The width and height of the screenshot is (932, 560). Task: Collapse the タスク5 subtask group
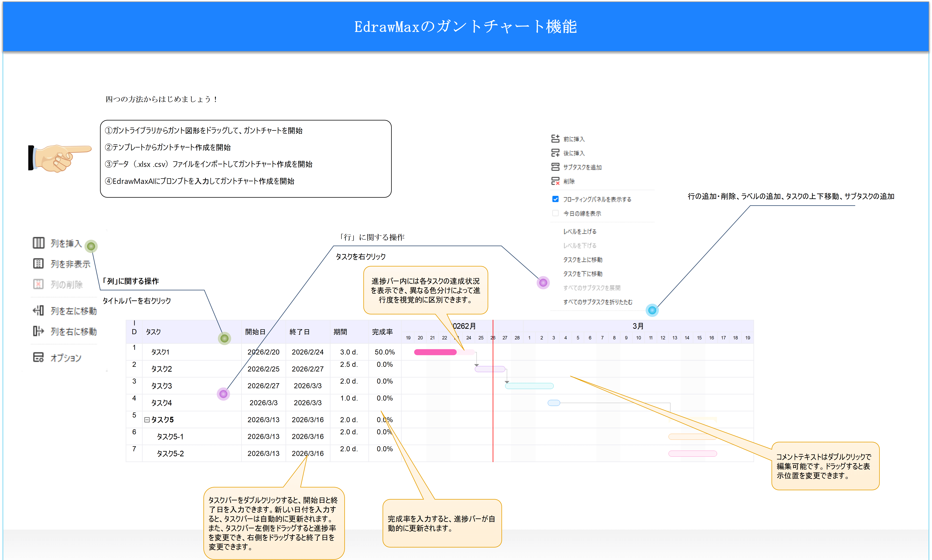(x=147, y=420)
